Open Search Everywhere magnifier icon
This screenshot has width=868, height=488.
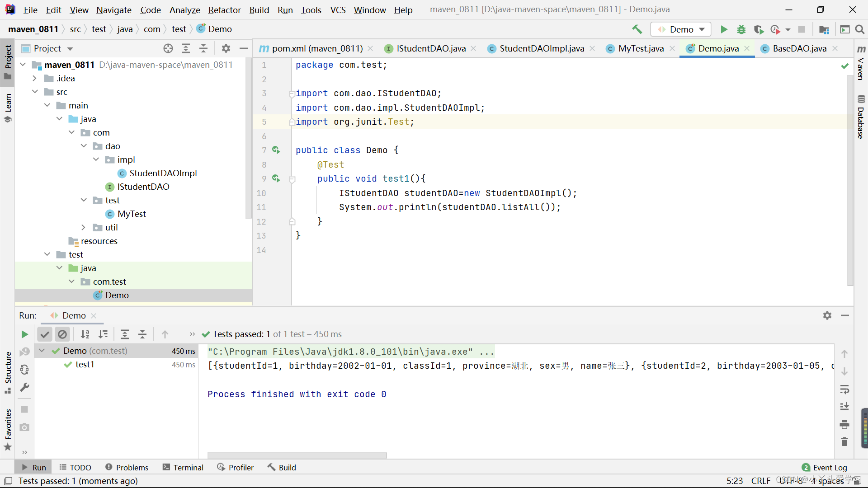(x=860, y=29)
